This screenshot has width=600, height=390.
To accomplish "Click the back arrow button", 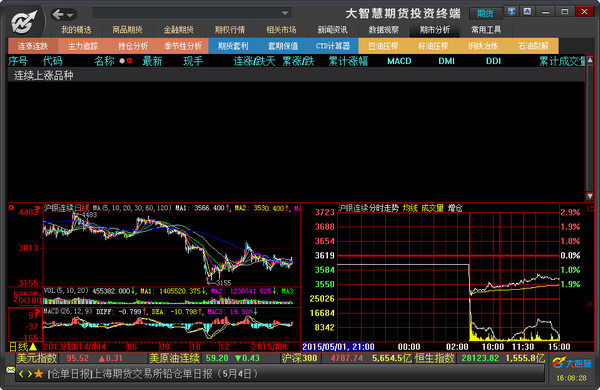I will (x=58, y=15).
